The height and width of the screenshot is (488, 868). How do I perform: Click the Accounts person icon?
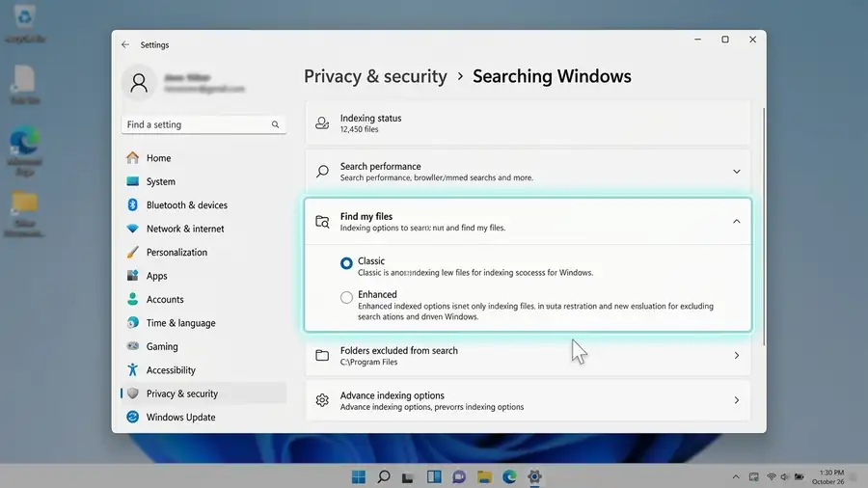coord(132,299)
